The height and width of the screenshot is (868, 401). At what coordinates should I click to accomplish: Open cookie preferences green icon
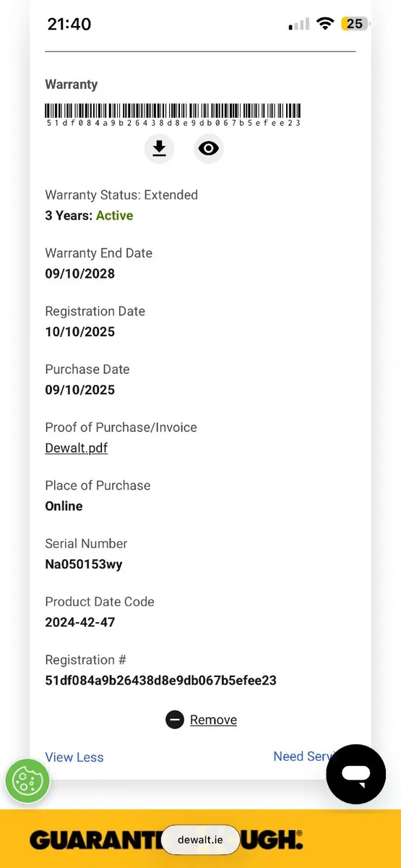coord(27,781)
